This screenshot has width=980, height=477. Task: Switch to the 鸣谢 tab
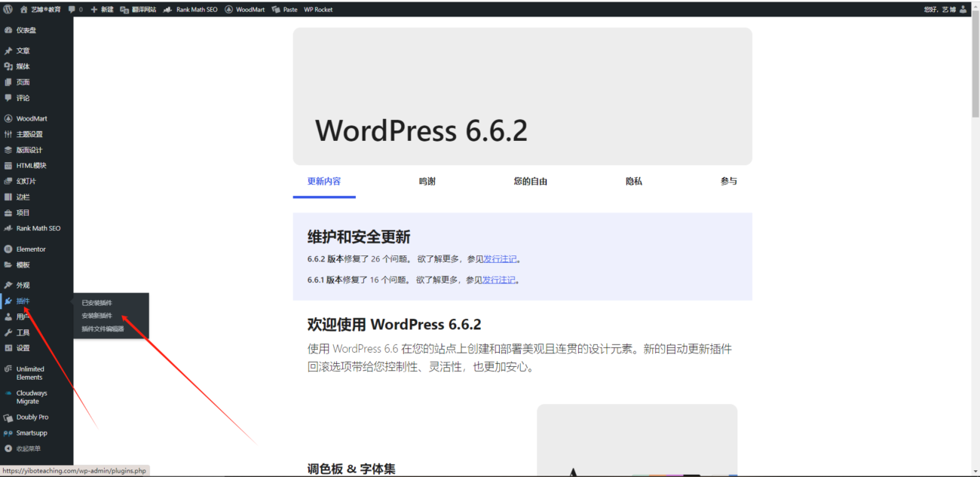427,182
